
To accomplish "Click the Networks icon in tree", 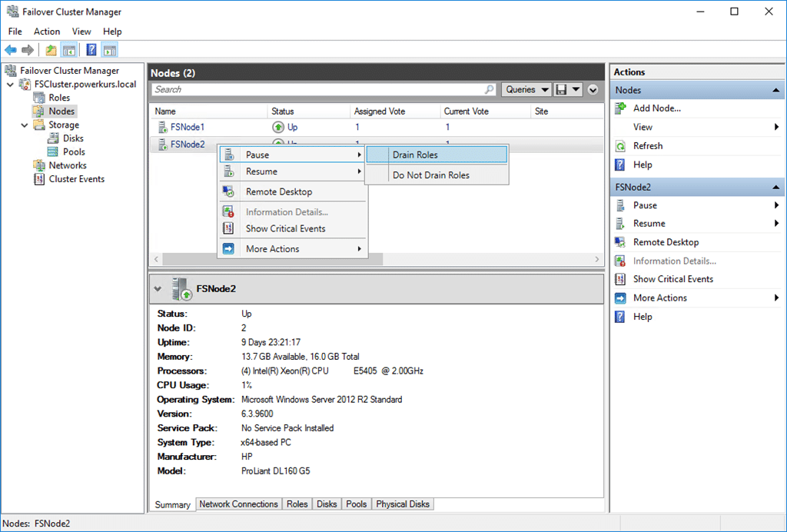I will click(39, 165).
